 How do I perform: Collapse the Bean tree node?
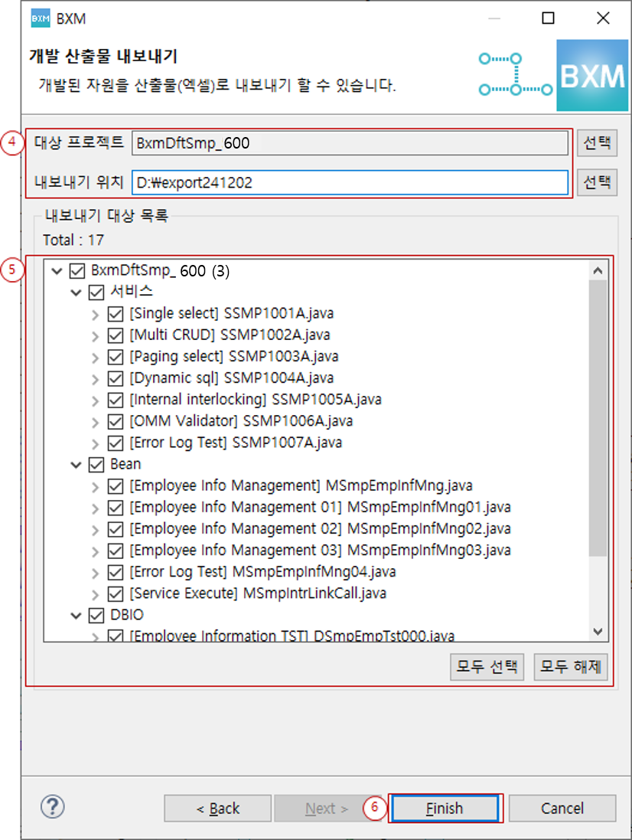[x=74, y=464]
